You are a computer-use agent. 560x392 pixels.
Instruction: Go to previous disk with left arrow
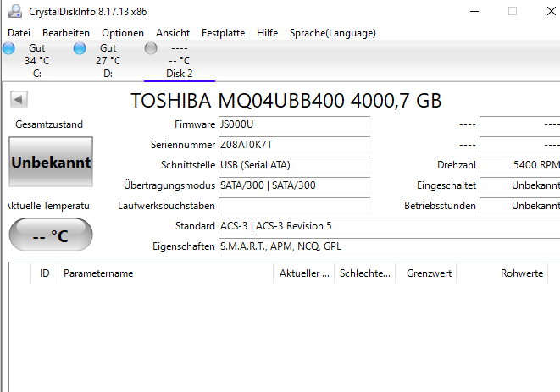click(x=19, y=99)
